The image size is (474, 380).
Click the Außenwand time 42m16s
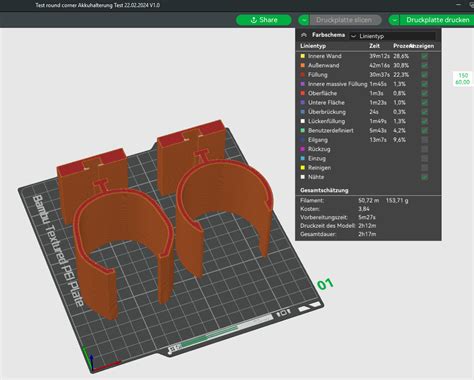tap(379, 65)
